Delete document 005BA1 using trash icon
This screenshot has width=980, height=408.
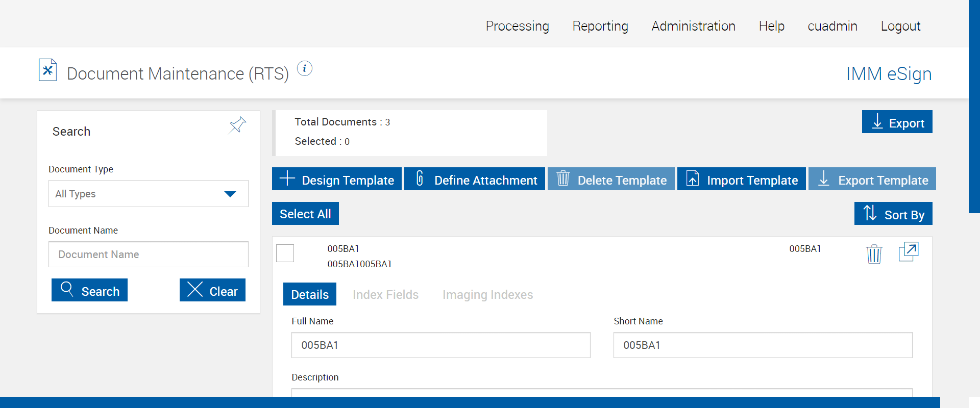click(874, 253)
